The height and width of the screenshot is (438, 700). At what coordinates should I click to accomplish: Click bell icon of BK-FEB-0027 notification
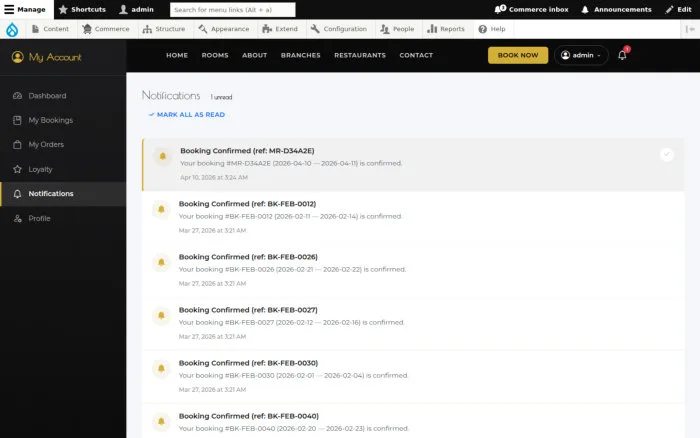click(x=161, y=316)
